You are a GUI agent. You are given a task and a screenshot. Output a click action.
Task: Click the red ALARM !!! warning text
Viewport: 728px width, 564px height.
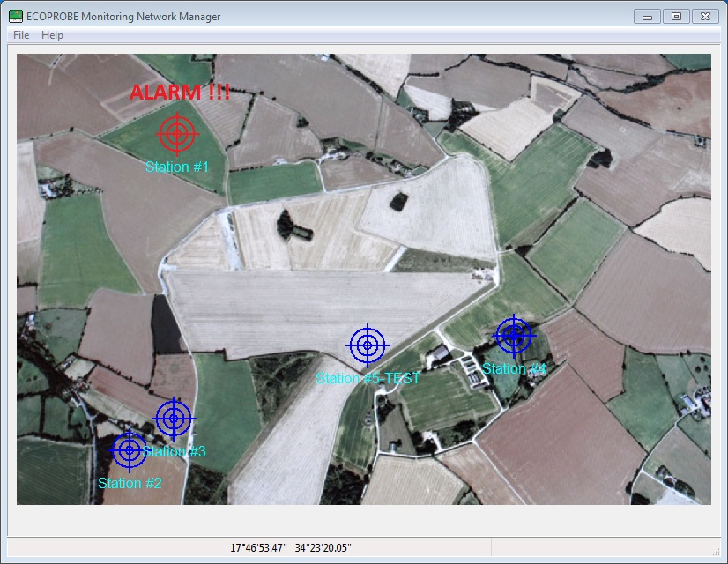[180, 92]
